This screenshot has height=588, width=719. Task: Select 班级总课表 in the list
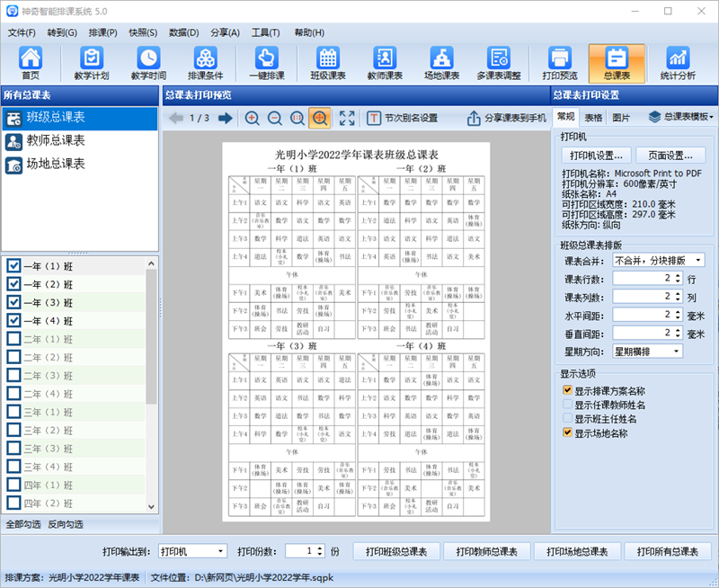point(80,118)
